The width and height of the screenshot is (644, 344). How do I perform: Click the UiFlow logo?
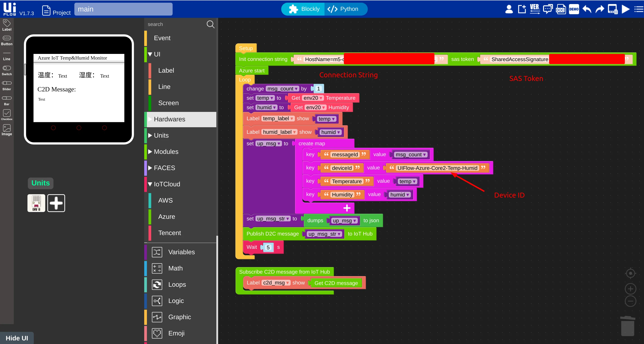click(9, 9)
